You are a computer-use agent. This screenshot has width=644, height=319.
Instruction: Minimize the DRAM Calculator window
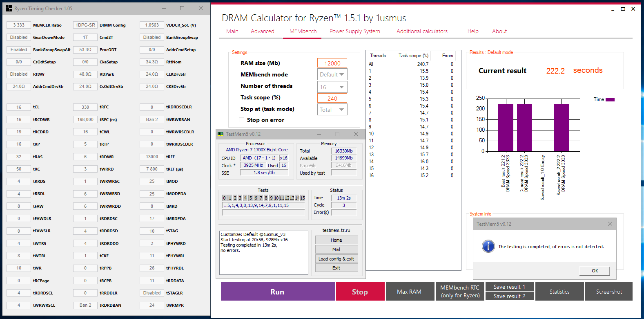(x=613, y=9)
